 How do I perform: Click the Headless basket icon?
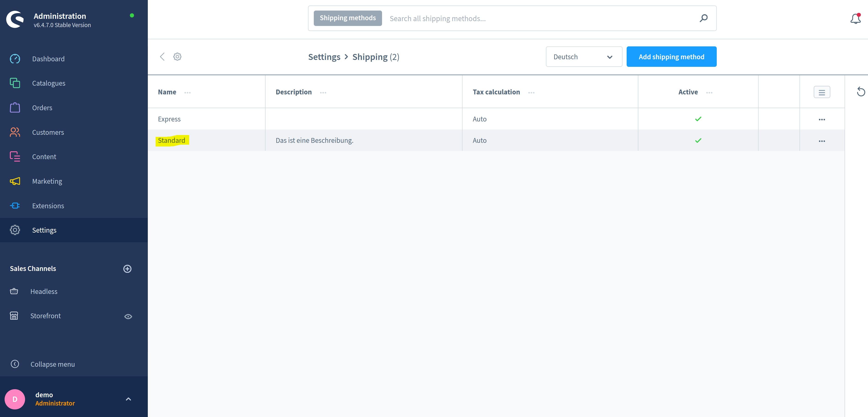coord(14,291)
